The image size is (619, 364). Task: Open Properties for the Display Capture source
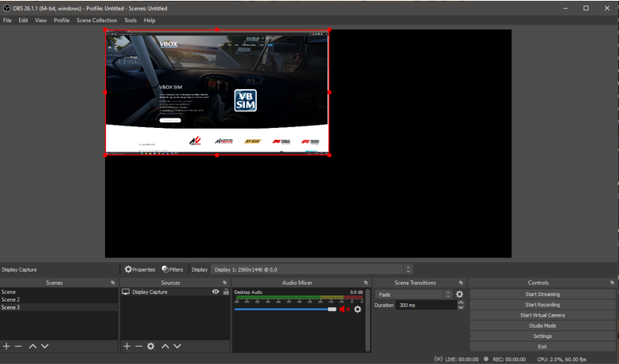[x=140, y=269]
